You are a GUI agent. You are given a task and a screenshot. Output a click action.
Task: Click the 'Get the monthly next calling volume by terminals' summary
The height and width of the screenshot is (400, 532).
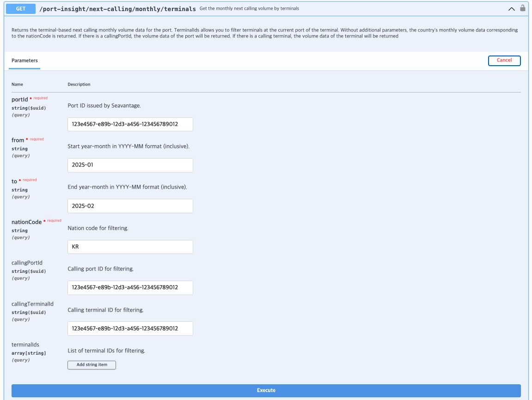[x=250, y=8]
